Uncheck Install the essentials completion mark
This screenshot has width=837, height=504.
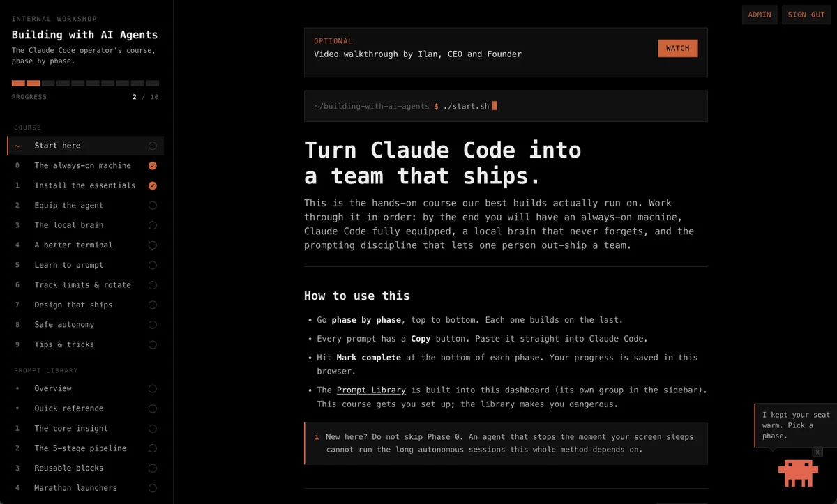point(153,185)
